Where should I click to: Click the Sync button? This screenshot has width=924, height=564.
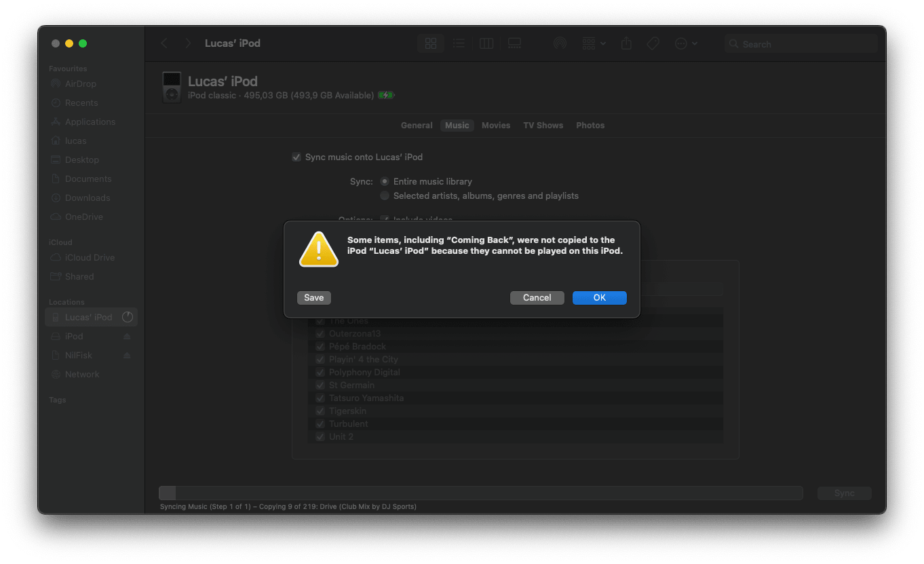click(844, 493)
